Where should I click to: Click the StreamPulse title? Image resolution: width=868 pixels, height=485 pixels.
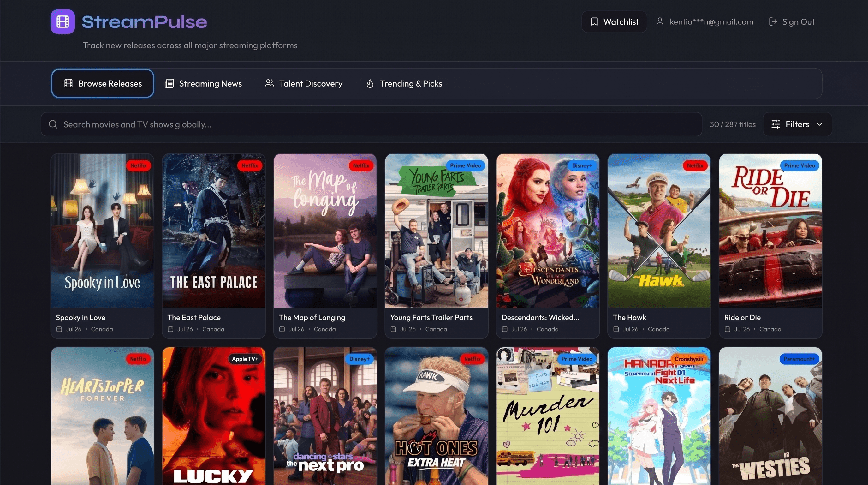(x=144, y=22)
